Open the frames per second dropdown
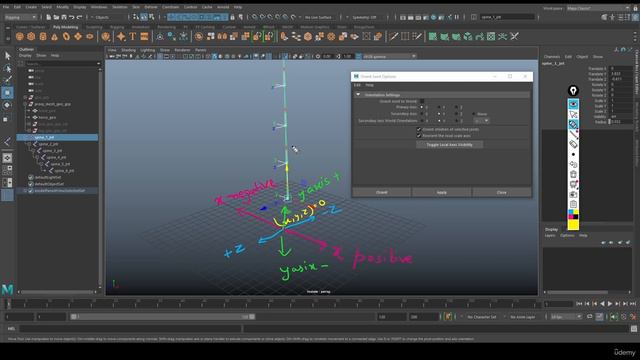The height and width of the screenshot is (360, 640). tap(566, 317)
